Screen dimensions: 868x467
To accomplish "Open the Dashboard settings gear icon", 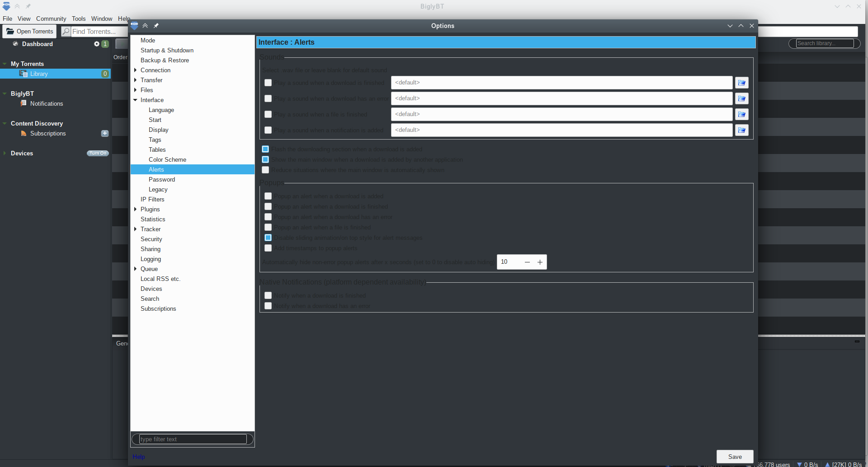I will 96,44.
